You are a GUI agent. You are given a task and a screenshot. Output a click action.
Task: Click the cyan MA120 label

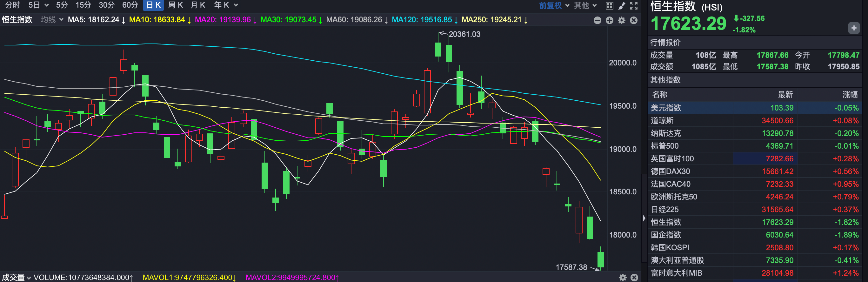click(x=424, y=20)
